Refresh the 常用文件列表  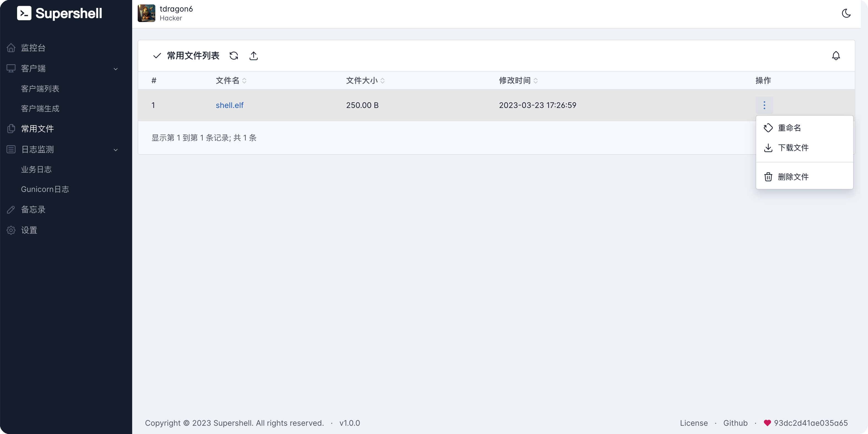click(x=234, y=56)
